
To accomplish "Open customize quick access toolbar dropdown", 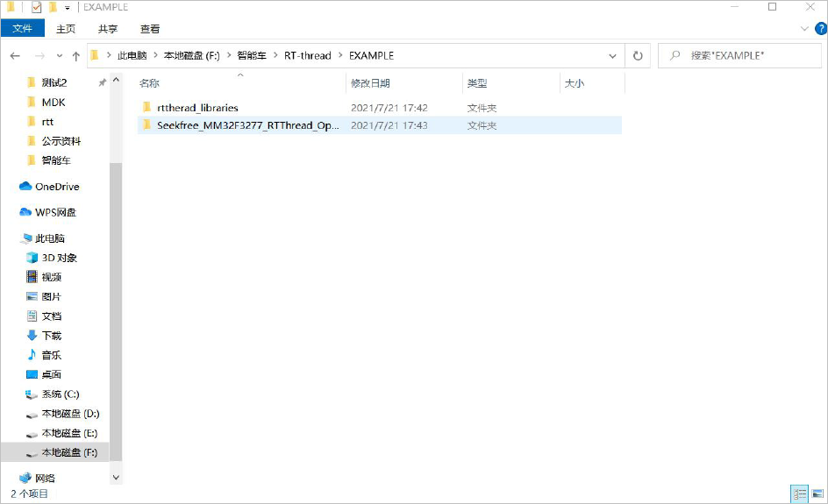I will tap(67, 8).
